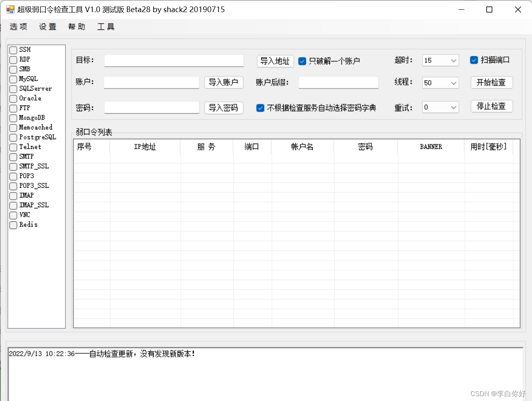Screen dimensions: 532x401
Task: Focus the 账户后缀 suffix input field
Action: coord(339,83)
